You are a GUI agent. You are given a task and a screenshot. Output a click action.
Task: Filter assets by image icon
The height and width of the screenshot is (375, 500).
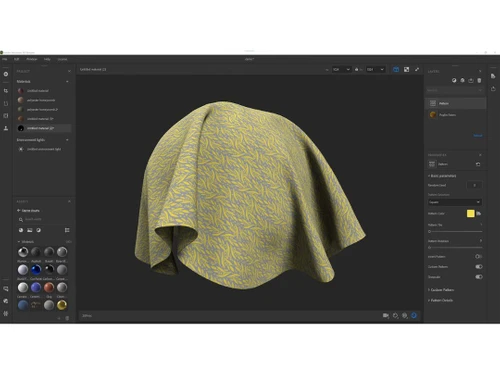(x=30, y=230)
